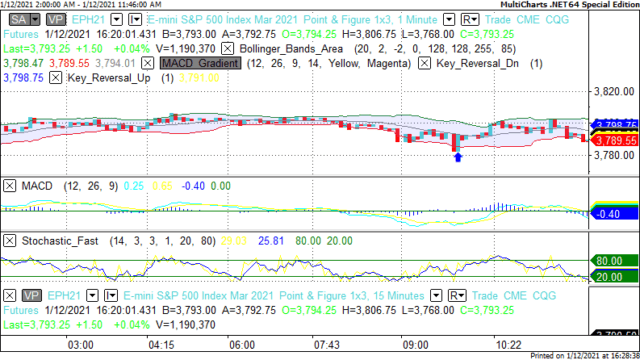Click the 07:43 time axis label
This screenshot has width=640, height=360.
coord(327,345)
